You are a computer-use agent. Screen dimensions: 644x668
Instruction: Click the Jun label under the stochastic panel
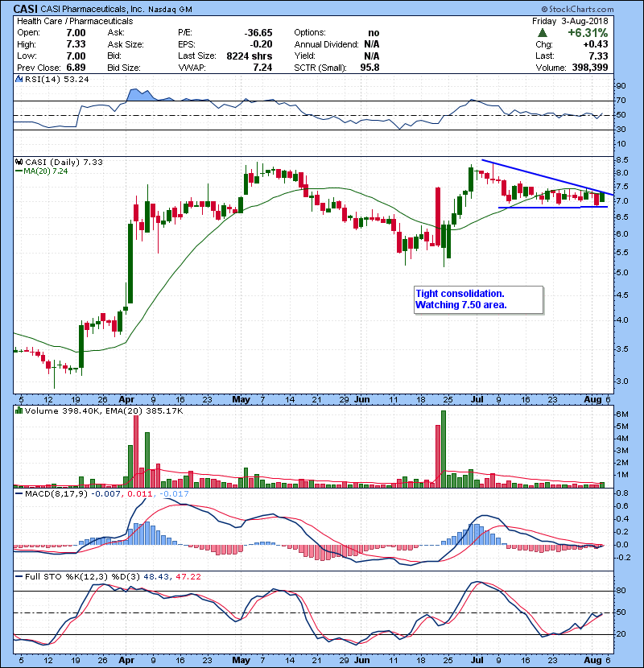tap(362, 660)
